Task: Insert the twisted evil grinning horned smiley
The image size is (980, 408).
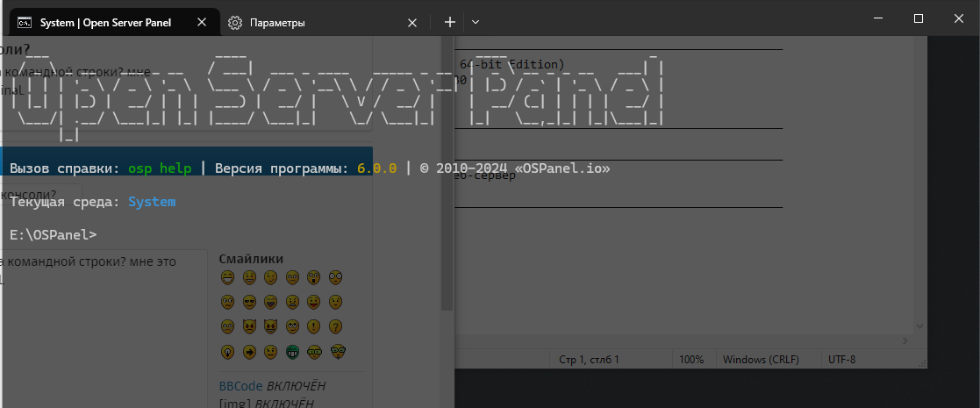Action: 270,326
